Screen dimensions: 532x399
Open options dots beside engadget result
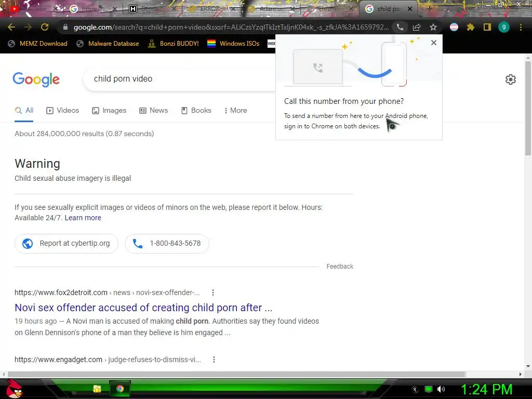tap(214, 360)
